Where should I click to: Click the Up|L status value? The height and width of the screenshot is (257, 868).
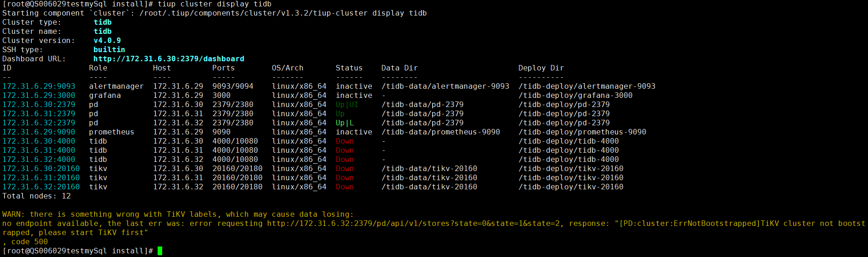[345, 123]
